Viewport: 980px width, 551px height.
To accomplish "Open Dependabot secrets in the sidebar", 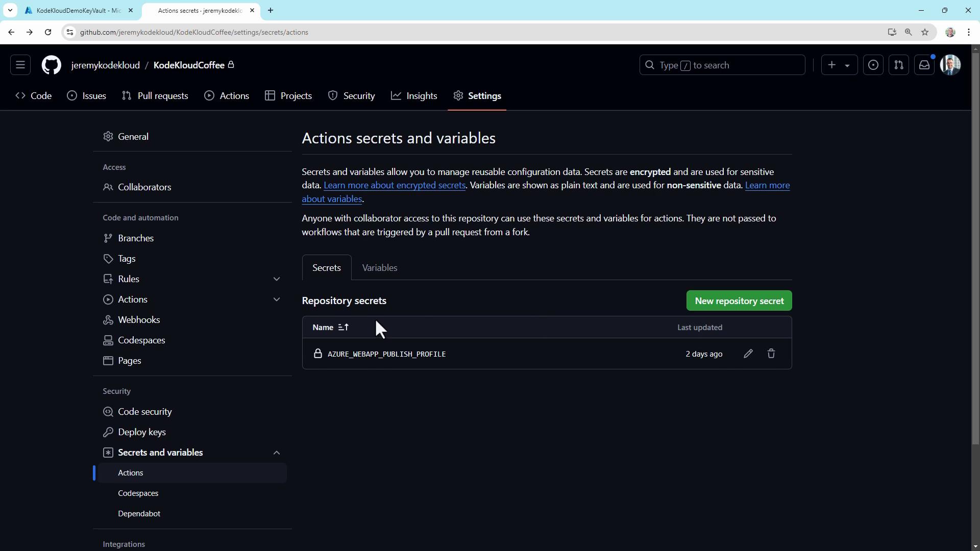I will pyautogui.click(x=139, y=514).
